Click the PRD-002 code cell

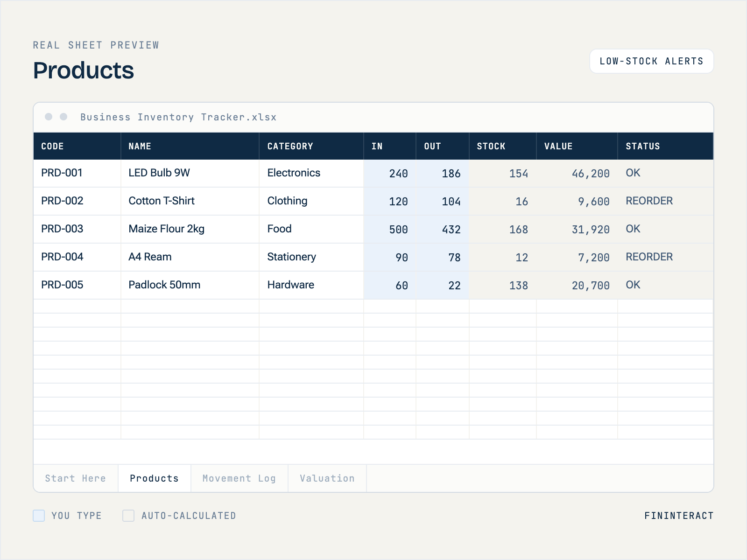[77, 201]
